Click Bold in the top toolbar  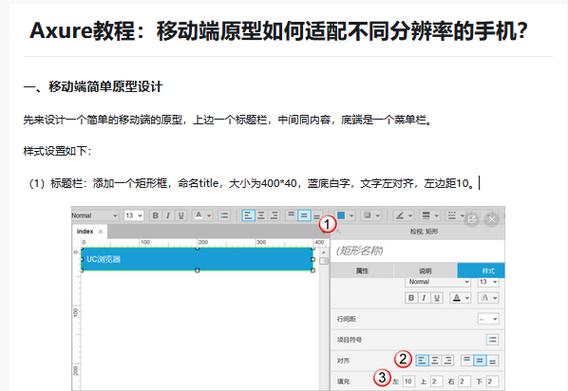pos(155,216)
